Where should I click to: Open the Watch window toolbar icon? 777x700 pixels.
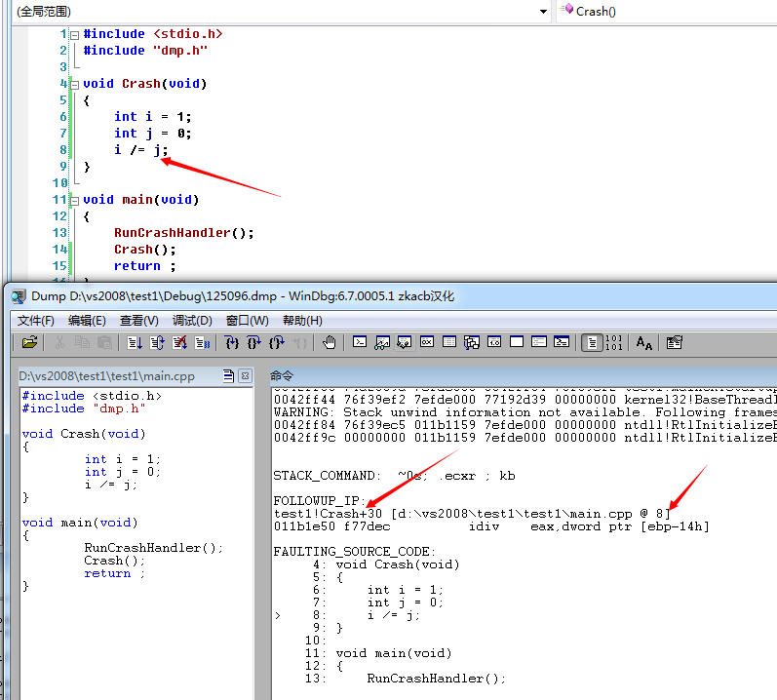pyautogui.click(x=382, y=342)
